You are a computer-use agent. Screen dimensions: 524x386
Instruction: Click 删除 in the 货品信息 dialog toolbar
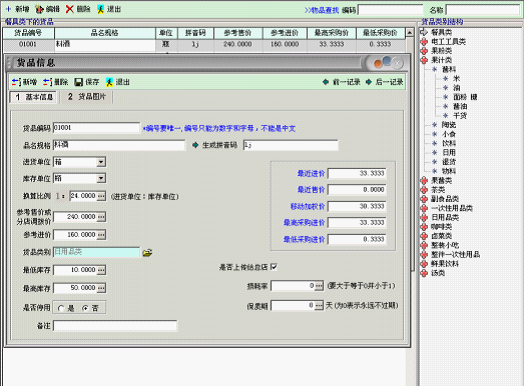(55, 82)
